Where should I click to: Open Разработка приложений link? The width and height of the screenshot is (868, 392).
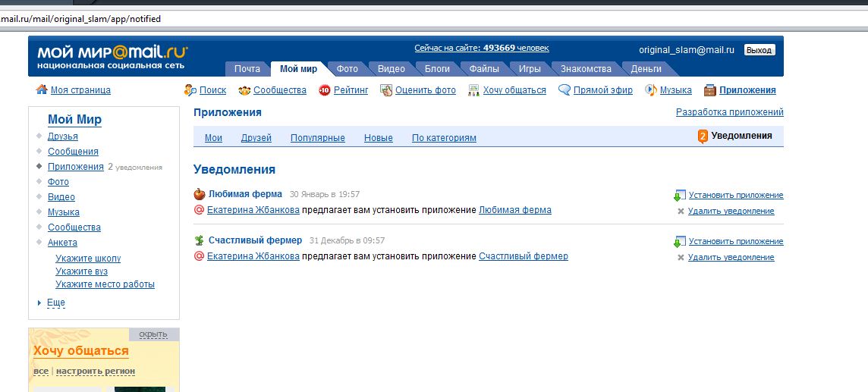click(730, 112)
